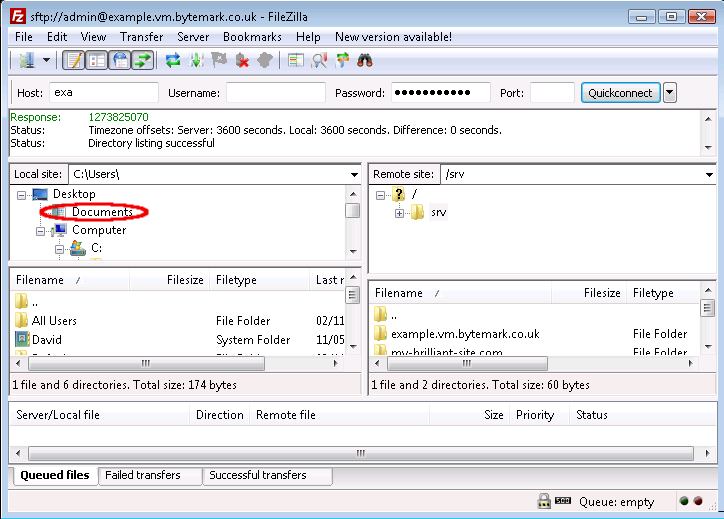
Task: Select the remote parent directory .. entry
Action: [386, 316]
